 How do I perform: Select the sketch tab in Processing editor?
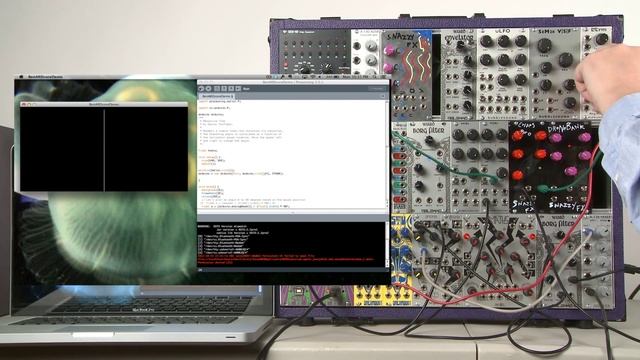(x=217, y=96)
